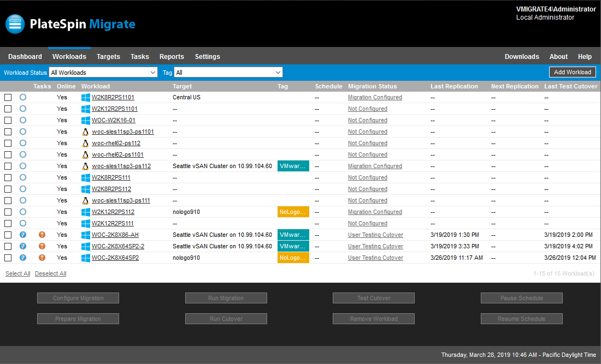Expand the Tag filter dropdown
Image resolution: width=601 pixels, height=364 pixels.
click(228, 73)
